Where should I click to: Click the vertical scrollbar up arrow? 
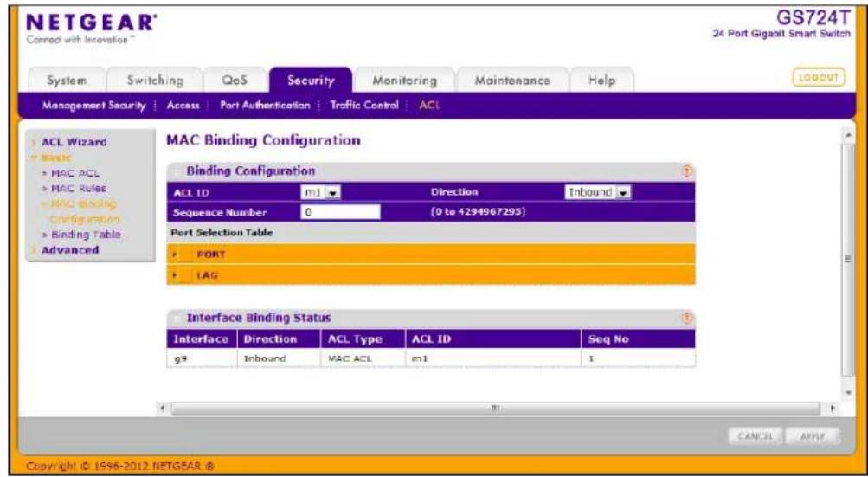(848, 136)
